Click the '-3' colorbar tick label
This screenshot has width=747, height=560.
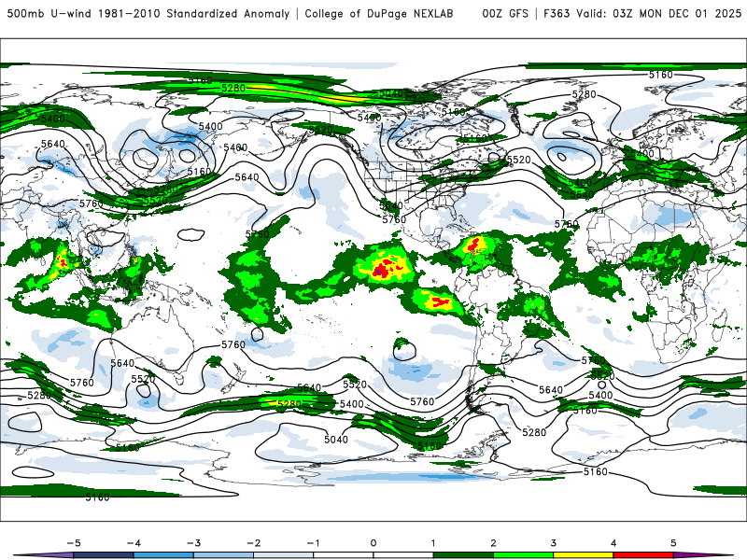pyautogui.click(x=193, y=543)
